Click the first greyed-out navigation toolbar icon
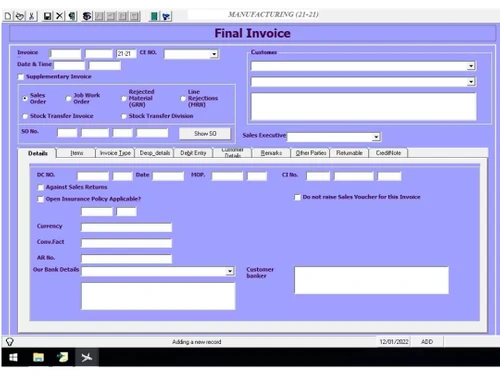This screenshot has width=500, height=375. (x=99, y=16)
